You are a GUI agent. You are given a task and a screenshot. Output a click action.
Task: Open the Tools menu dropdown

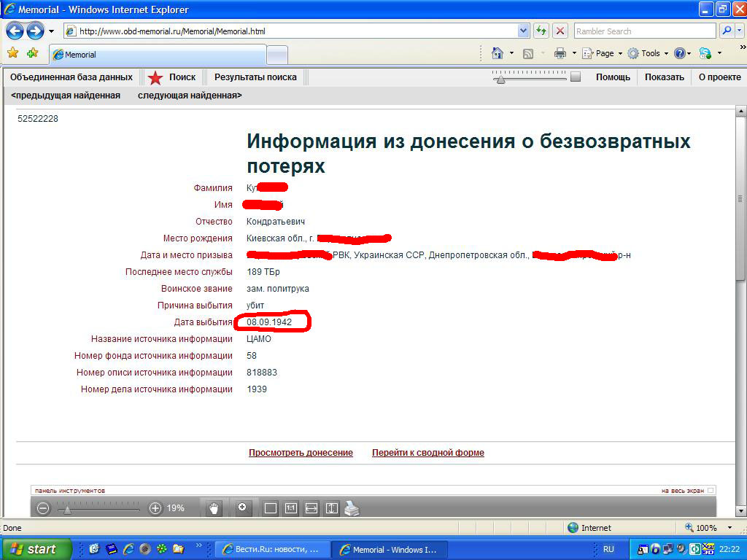click(648, 53)
